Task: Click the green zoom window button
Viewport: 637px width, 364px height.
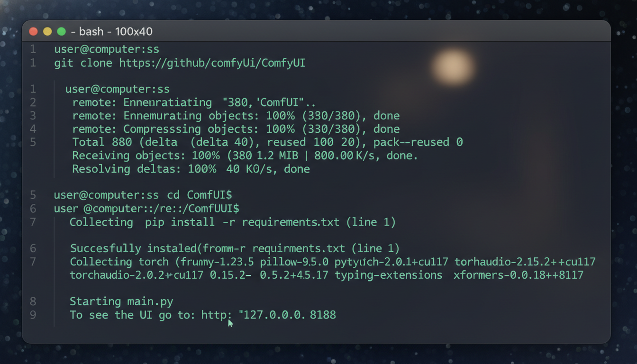Action: point(61,31)
